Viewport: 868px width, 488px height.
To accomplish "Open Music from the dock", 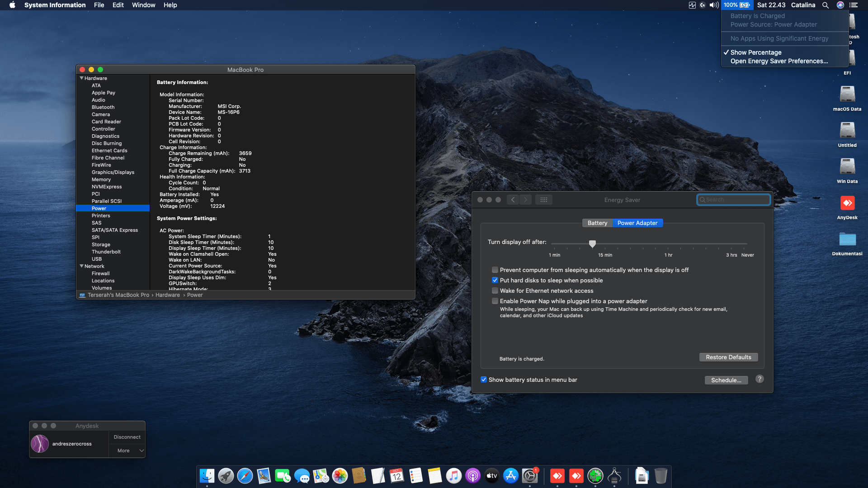I will tap(454, 476).
